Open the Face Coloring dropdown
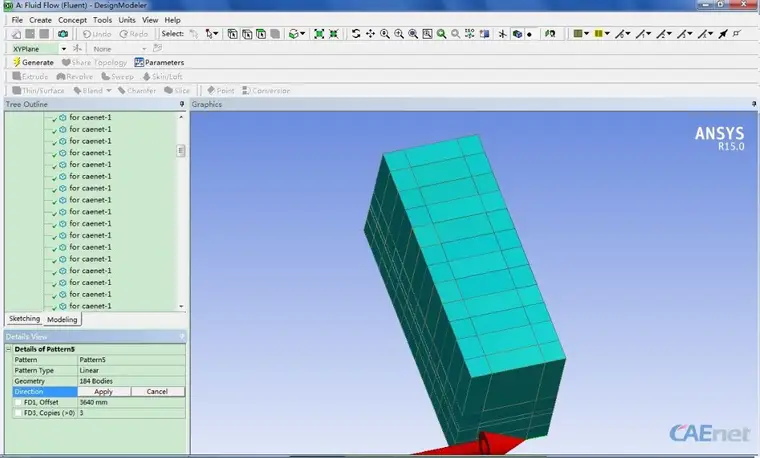This screenshot has height=458, width=760. coord(586,34)
